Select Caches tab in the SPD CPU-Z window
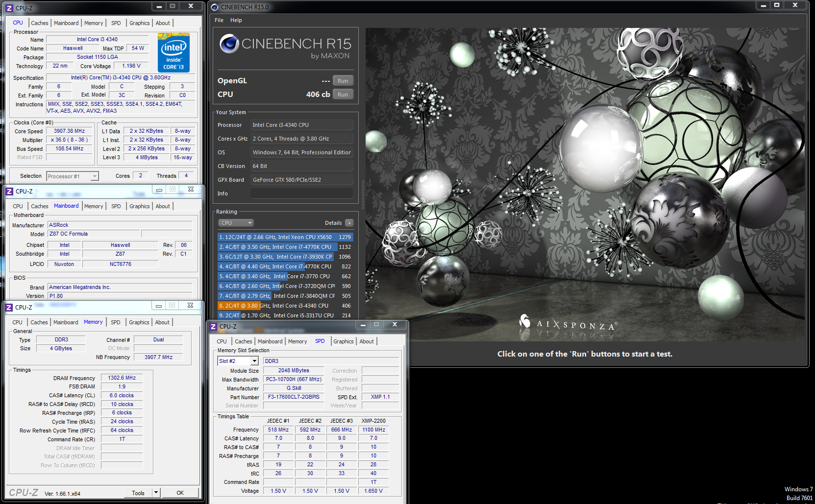The image size is (815, 504). [x=244, y=341]
